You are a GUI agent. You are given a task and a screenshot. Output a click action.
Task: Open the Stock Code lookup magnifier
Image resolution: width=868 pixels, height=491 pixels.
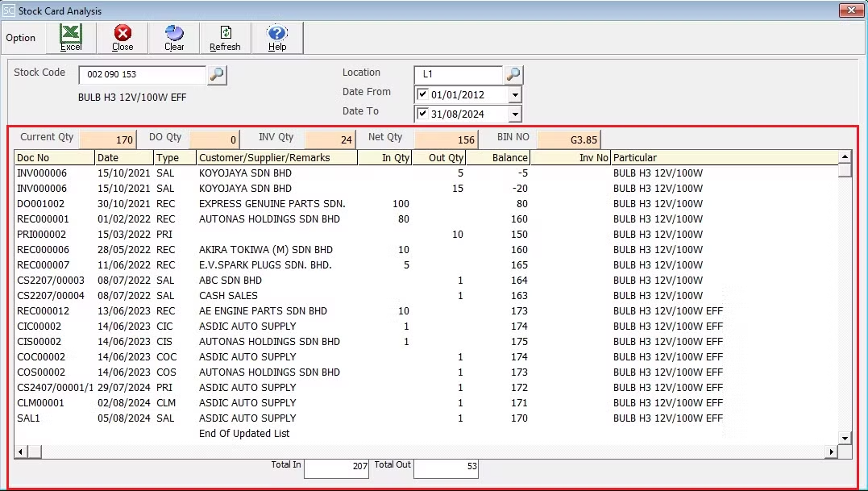pos(217,74)
